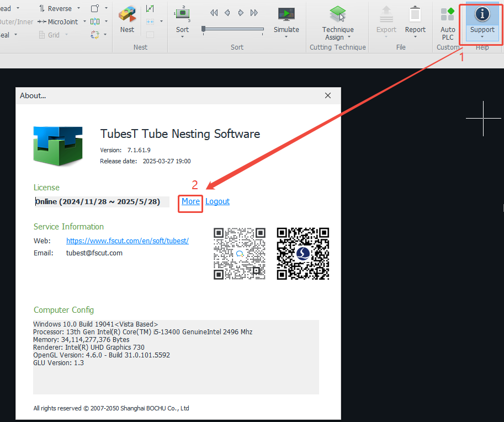Click the sort progress slider handle
Screen dimensions: 504x422
click(x=203, y=29)
